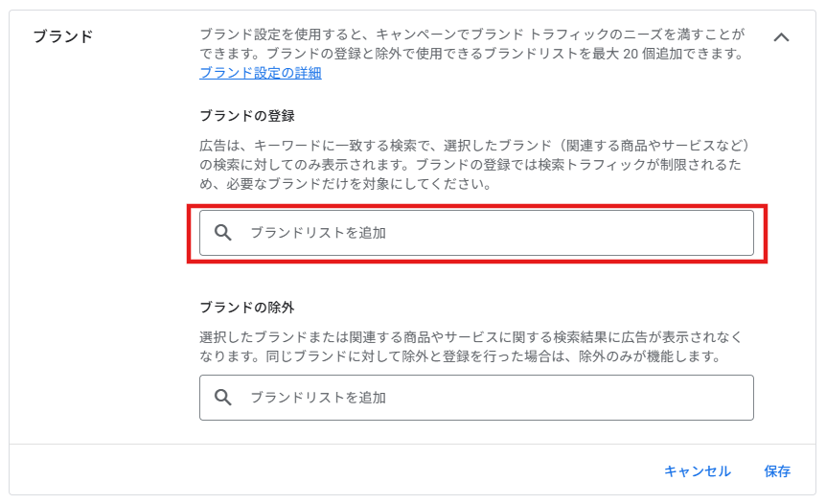Click the blank footer area beside キャンセル
Image resolution: width=826 pixels, height=504 pixels.
tap(337, 470)
